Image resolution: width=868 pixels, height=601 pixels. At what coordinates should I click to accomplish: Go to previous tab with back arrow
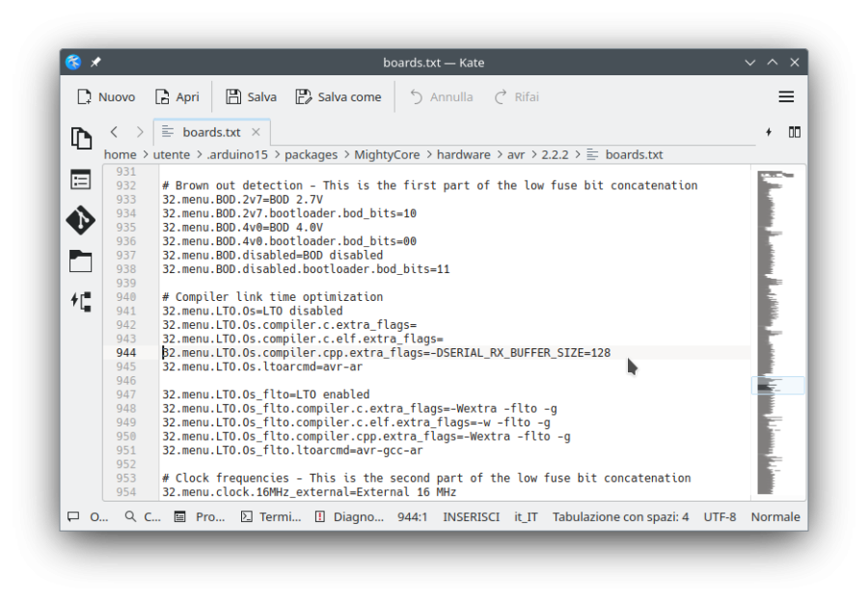tap(114, 132)
